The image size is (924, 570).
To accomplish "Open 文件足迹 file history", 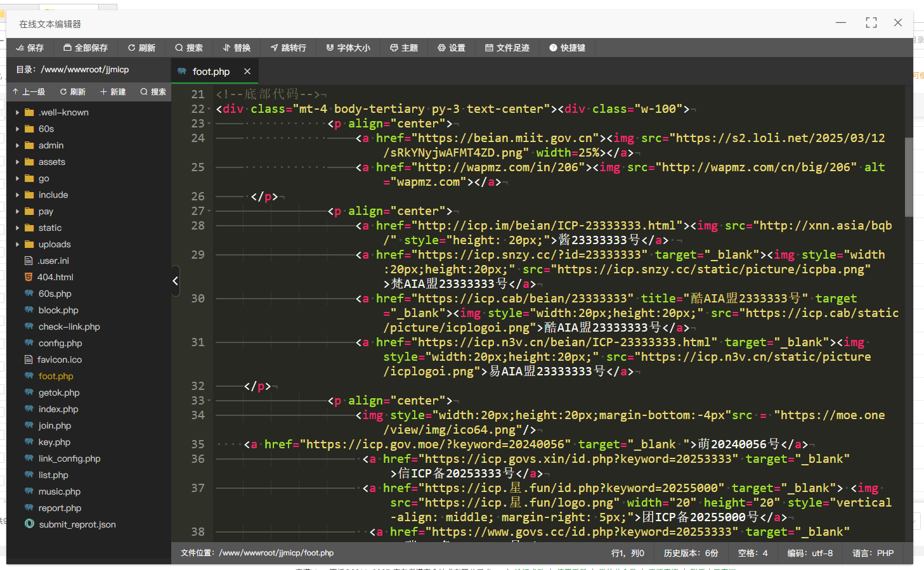I will 507,48.
